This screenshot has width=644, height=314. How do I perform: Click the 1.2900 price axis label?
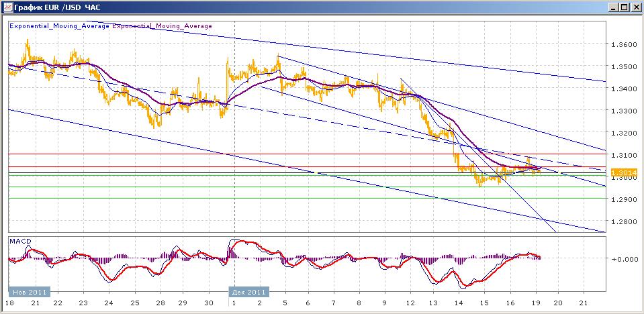point(624,199)
